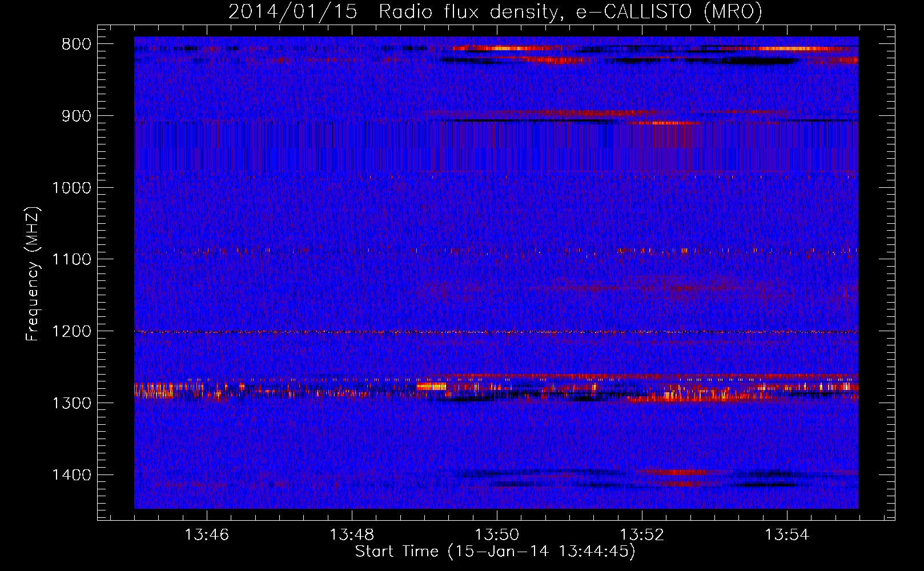Click the 900 frequency tick label
Screen dimensions: 924x571
(77, 116)
